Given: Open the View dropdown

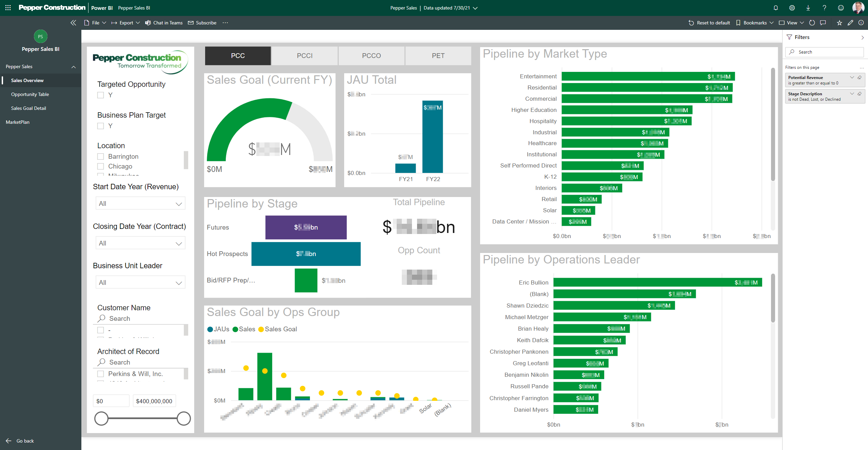Looking at the screenshot, I should 792,23.
